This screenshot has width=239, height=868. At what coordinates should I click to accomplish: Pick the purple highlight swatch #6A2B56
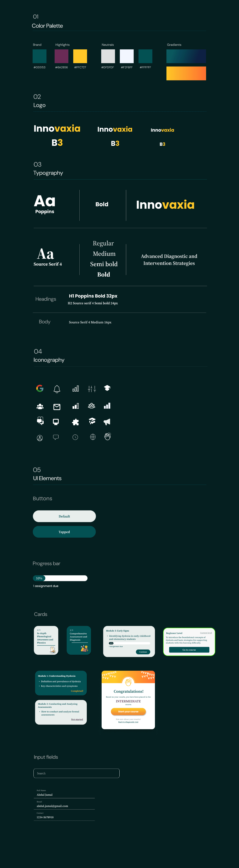click(61, 56)
